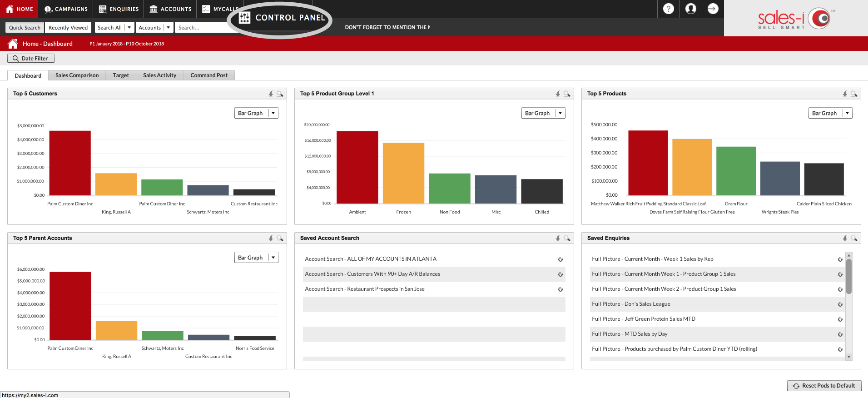Magnify the Saved Enquiries pod
The height and width of the screenshot is (398, 868).
pos(854,238)
